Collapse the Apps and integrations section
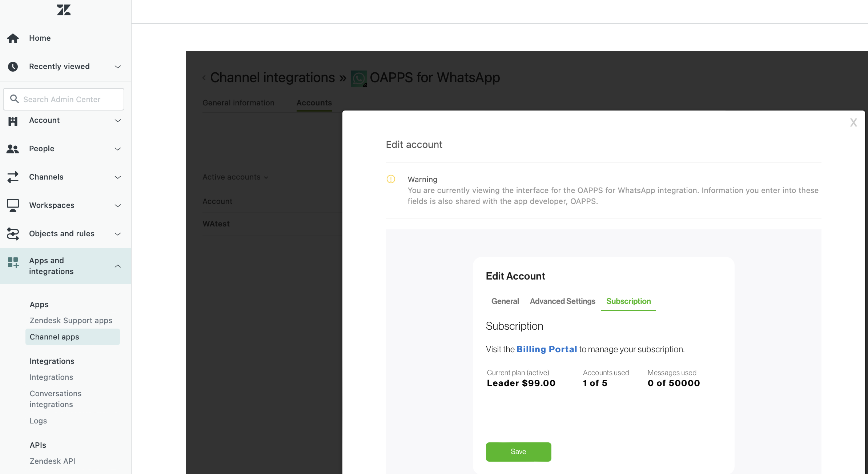The image size is (868, 474). 117,266
